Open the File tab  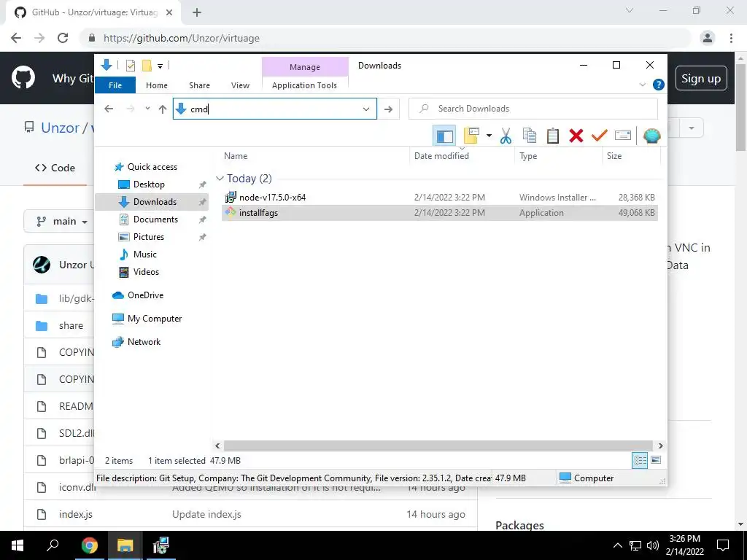click(x=115, y=85)
